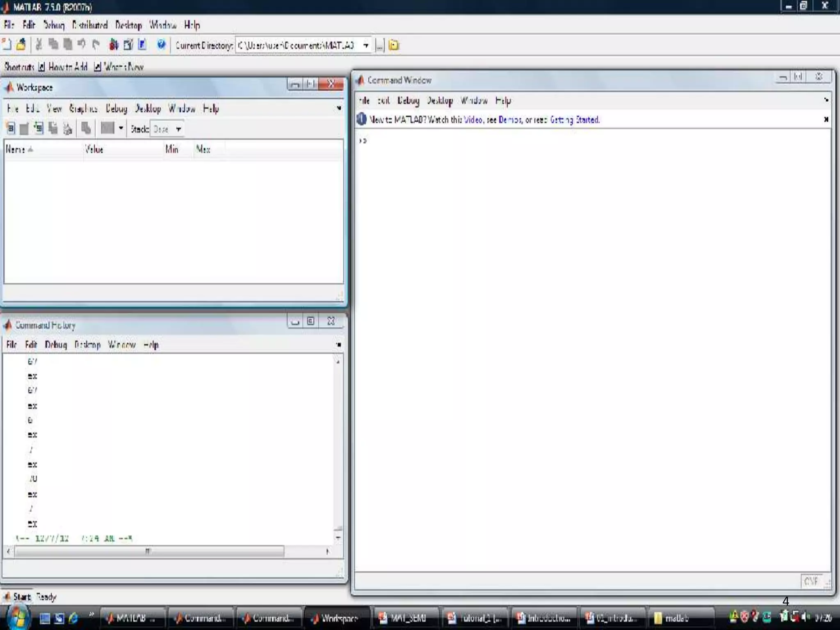Viewport: 840px width, 630px height.
Task: Click the Import Data icon in Workspace toolbar
Action: point(39,129)
